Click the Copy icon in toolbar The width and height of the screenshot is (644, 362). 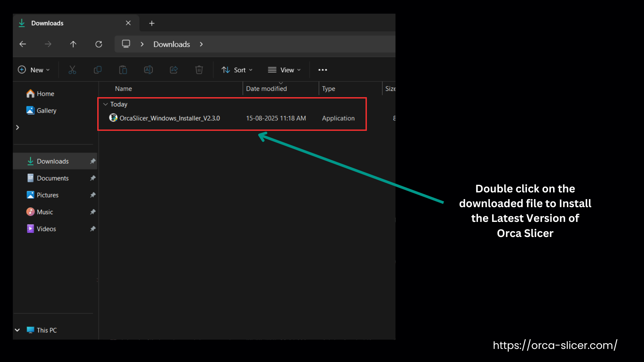98,70
